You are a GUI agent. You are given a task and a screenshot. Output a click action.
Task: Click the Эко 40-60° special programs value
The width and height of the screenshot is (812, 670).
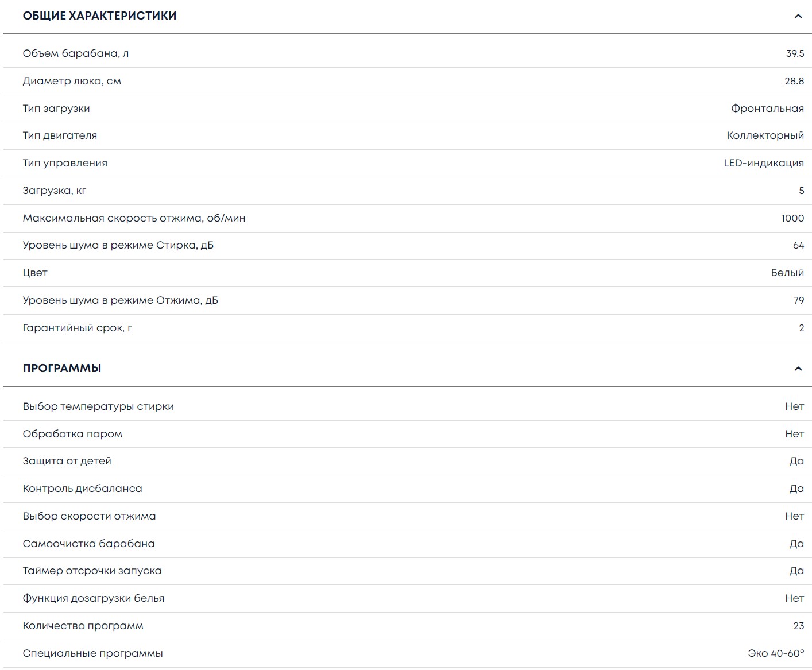pos(776,653)
